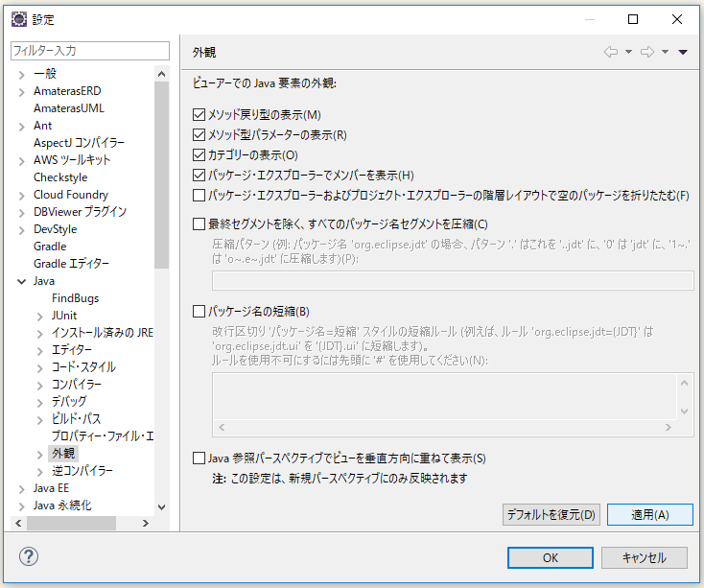Select the 外観 tree item

pyautogui.click(x=63, y=454)
